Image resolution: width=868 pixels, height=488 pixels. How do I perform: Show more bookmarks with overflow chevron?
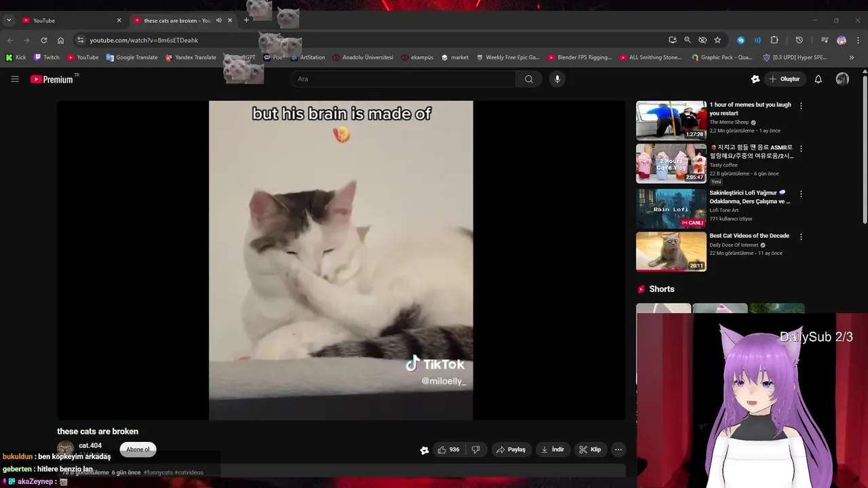coord(852,58)
